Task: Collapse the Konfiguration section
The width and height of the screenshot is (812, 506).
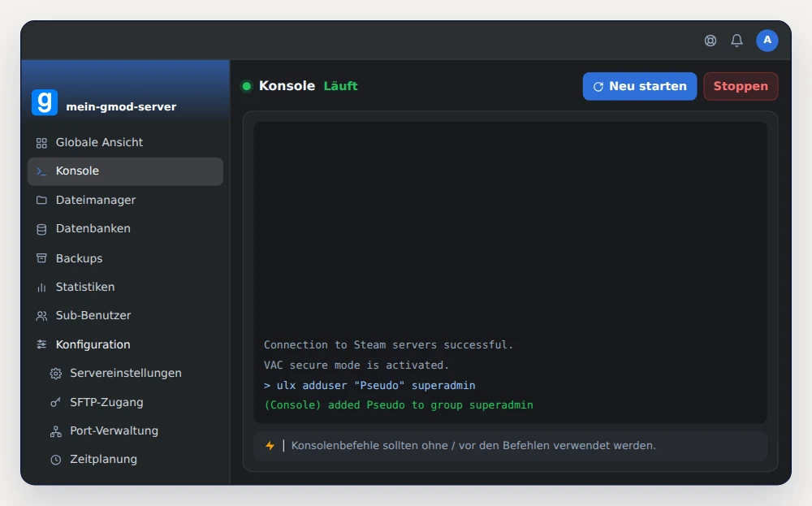Action: (x=125, y=344)
